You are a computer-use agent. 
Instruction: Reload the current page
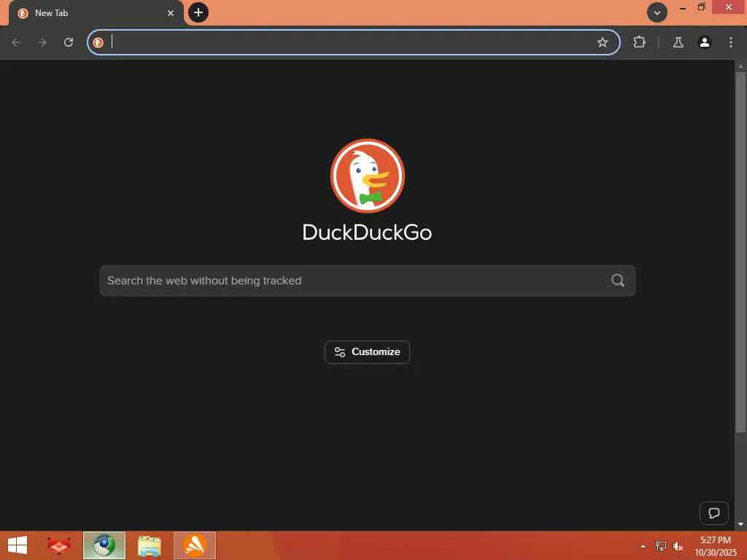[69, 42]
